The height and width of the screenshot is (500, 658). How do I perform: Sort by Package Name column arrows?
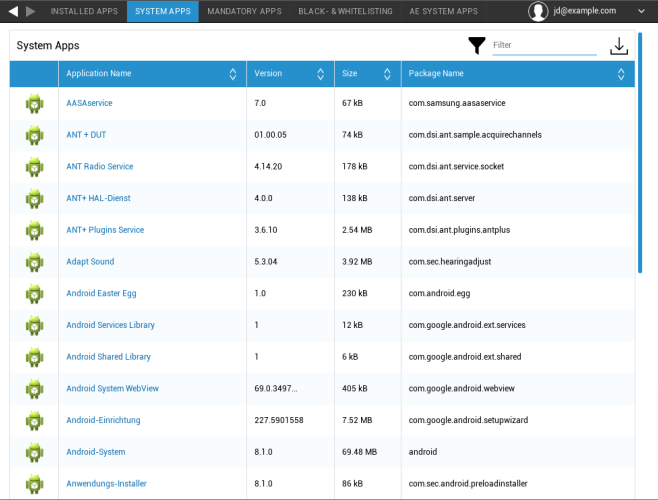pyautogui.click(x=621, y=74)
